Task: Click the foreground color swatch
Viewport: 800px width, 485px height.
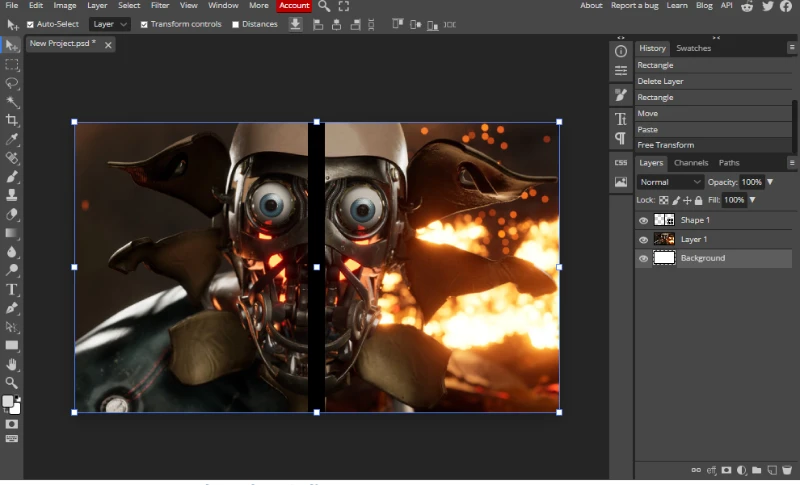Action: click(8, 401)
